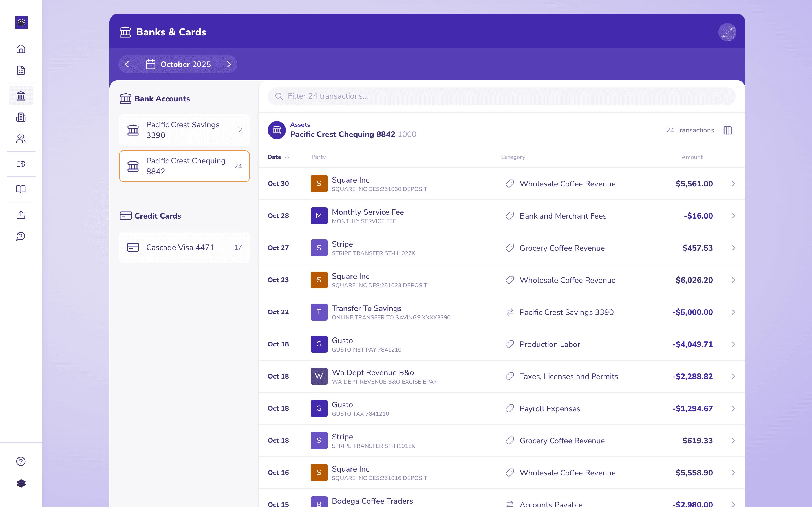This screenshot has width=812, height=507.
Task: Toggle the columns layout icon
Action: click(727, 130)
